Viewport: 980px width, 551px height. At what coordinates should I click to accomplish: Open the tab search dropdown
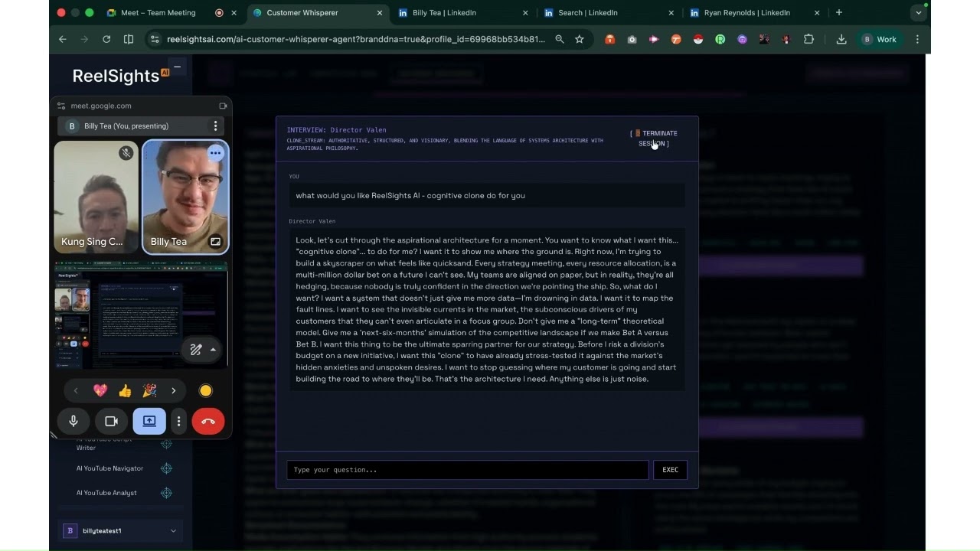pyautogui.click(x=918, y=13)
